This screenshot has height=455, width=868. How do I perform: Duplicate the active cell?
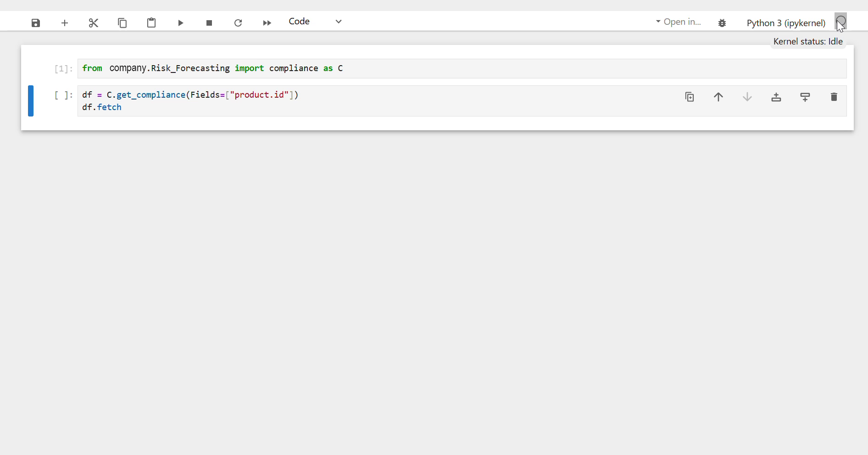pos(690,97)
